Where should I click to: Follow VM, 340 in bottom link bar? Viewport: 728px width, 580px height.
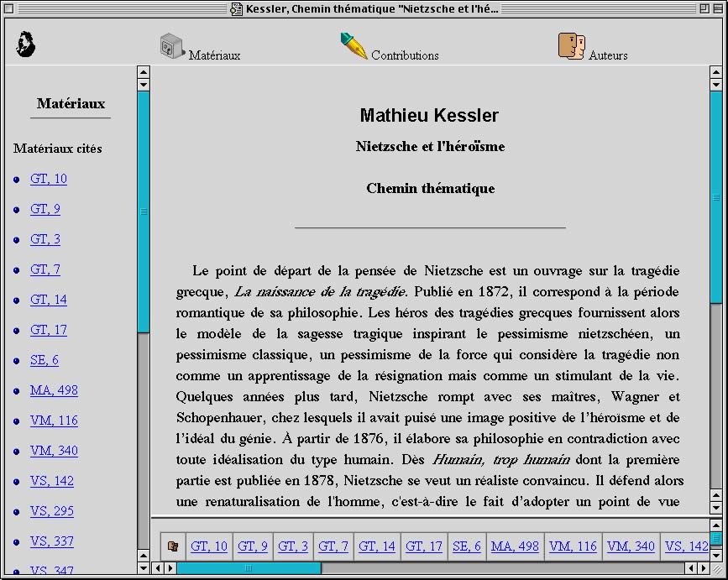pos(631,546)
